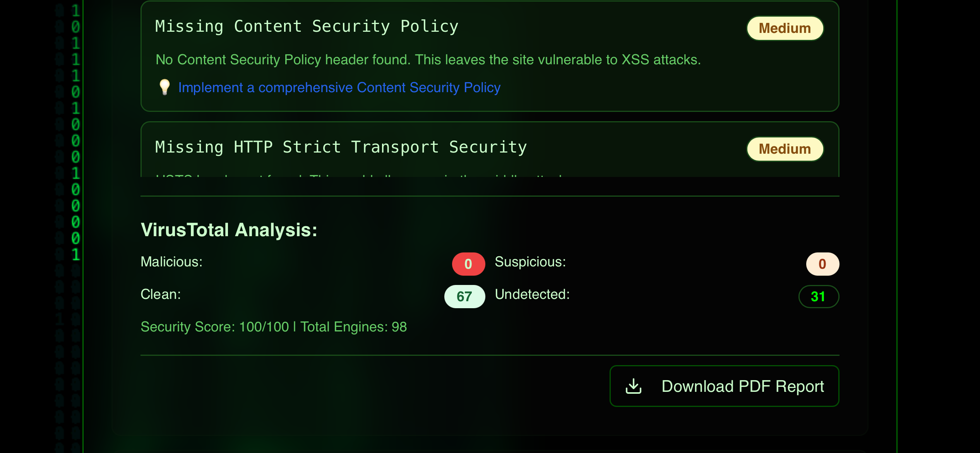The width and height of the screenshot is (980, 453).
Task: Click the red Malicious count badge
Action: point(468,264)
